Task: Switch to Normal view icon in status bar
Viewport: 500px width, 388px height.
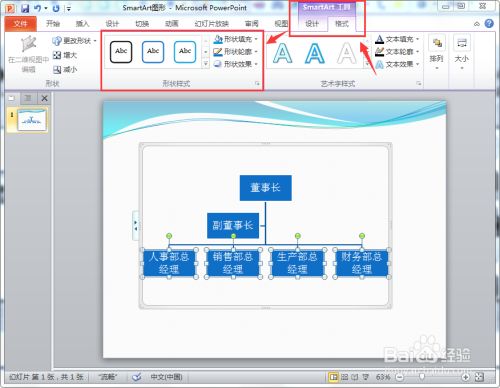Action: click(x=333, y=377)
